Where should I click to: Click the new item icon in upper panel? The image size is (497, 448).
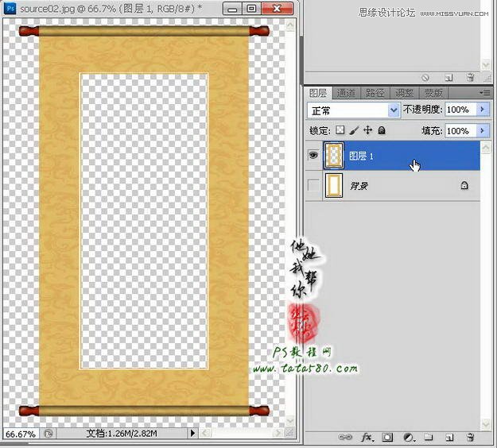(x=448, y=78)
